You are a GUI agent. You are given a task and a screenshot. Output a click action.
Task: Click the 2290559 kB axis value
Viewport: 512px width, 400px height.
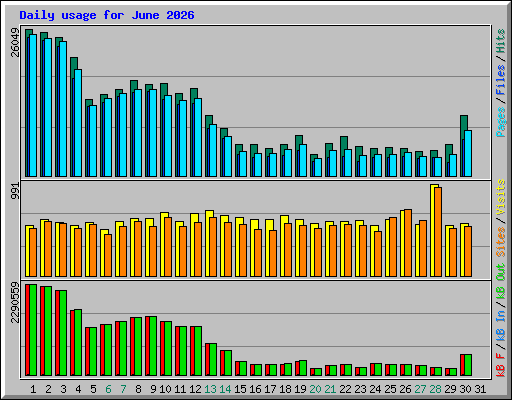pos(15,302)
